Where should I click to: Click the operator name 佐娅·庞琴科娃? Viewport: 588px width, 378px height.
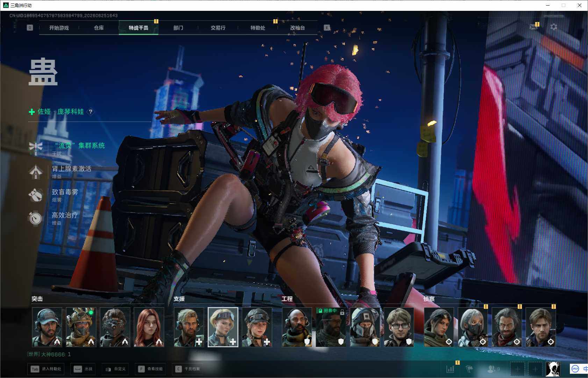tap(61, 112)
